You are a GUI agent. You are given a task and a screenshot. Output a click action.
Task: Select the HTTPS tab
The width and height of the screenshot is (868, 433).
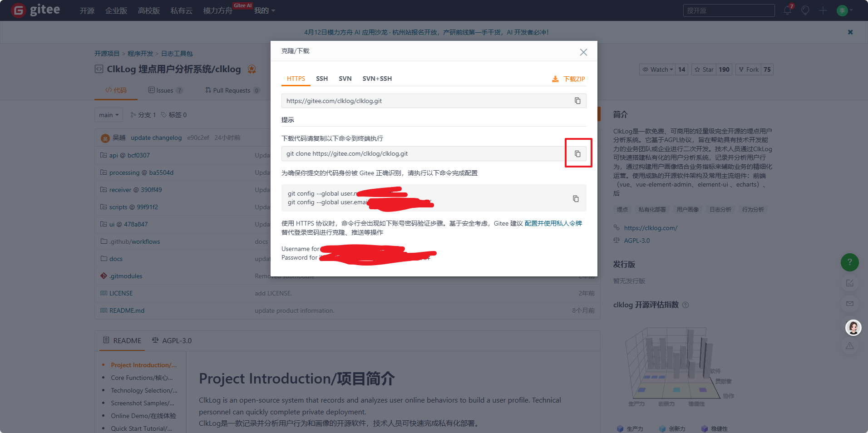(x=296, y=79)
